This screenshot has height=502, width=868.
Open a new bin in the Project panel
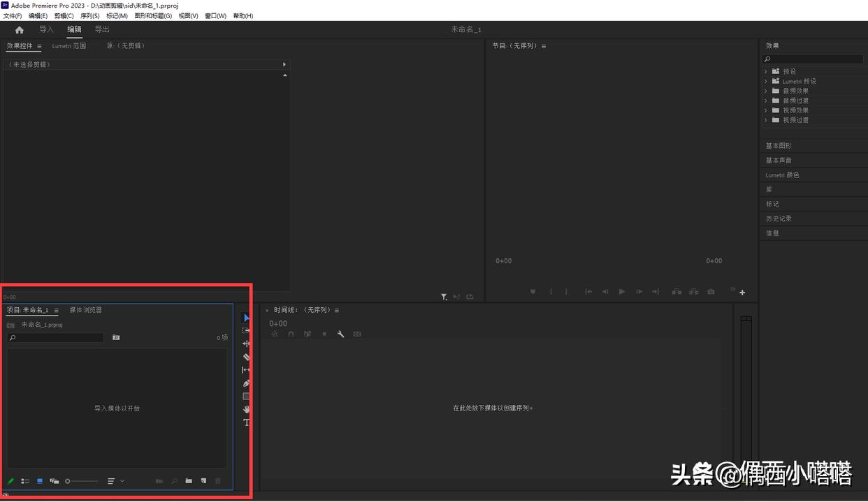click(189, 480)
